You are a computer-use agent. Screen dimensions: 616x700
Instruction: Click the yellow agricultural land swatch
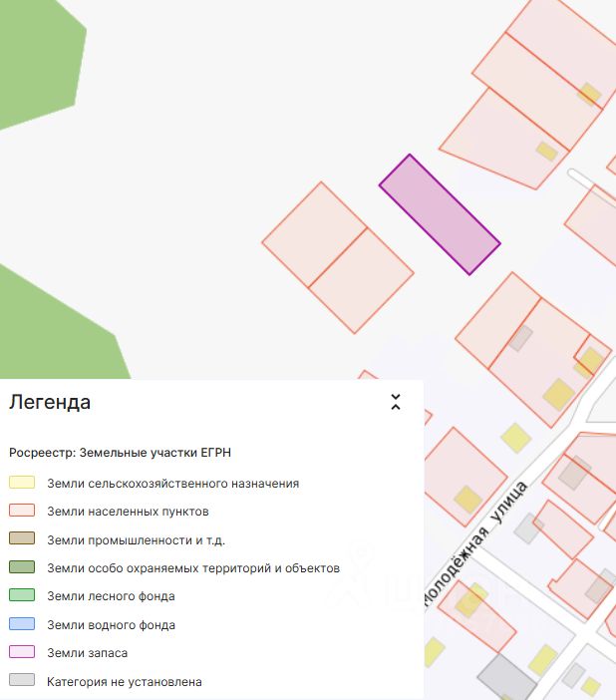pyautogui.click(x=22, y=483)
